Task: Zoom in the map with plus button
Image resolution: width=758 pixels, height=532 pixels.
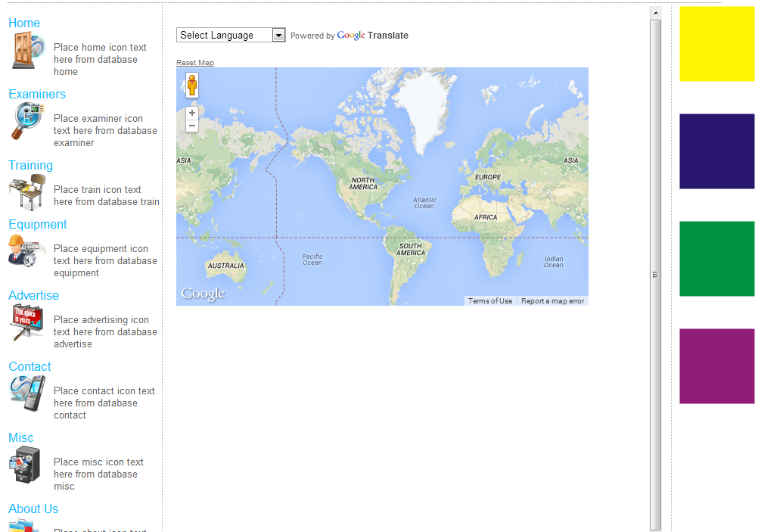Action: point(192,113)
